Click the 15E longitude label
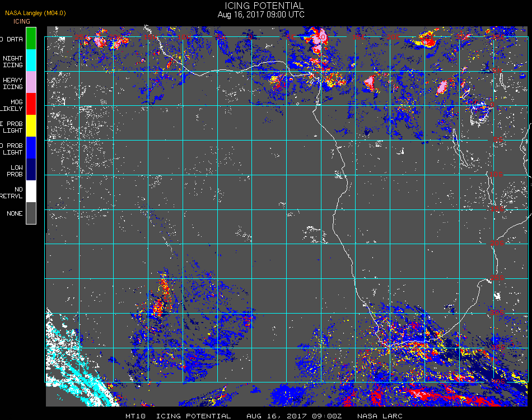532x420 pixels. [x=358, y=36]
